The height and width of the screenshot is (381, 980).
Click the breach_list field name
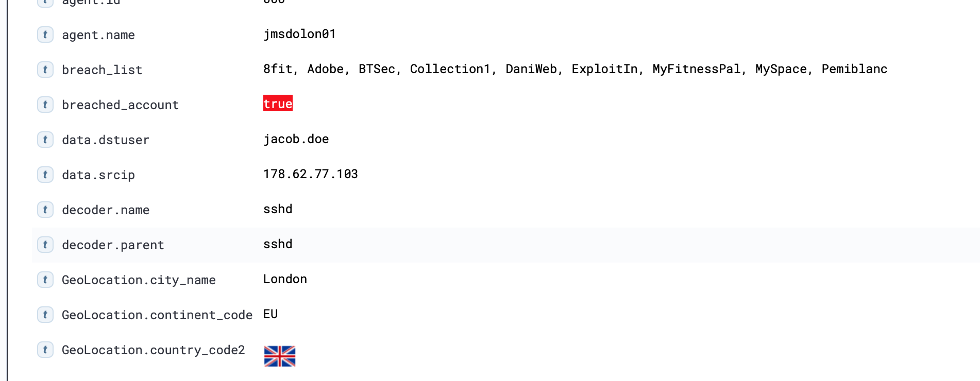pyautogui.click(x=102, y=70)
